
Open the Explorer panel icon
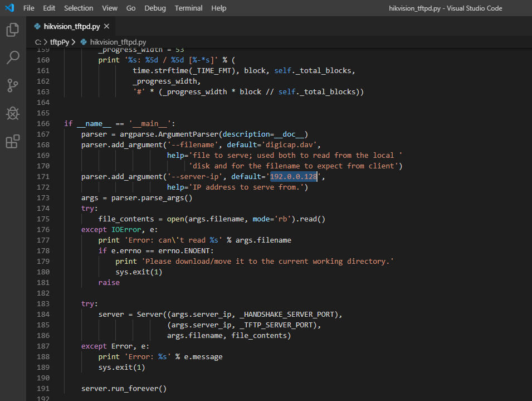click(x=12, y=30)
